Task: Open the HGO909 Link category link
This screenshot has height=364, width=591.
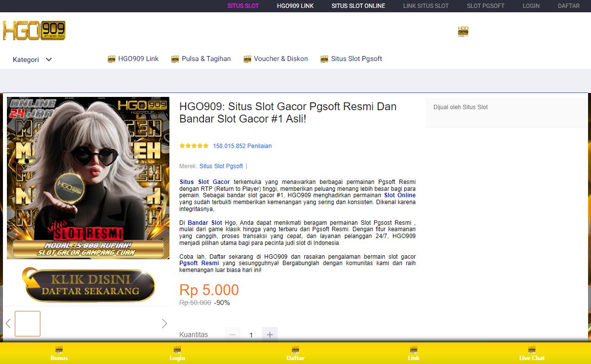Action: point(138,59)
